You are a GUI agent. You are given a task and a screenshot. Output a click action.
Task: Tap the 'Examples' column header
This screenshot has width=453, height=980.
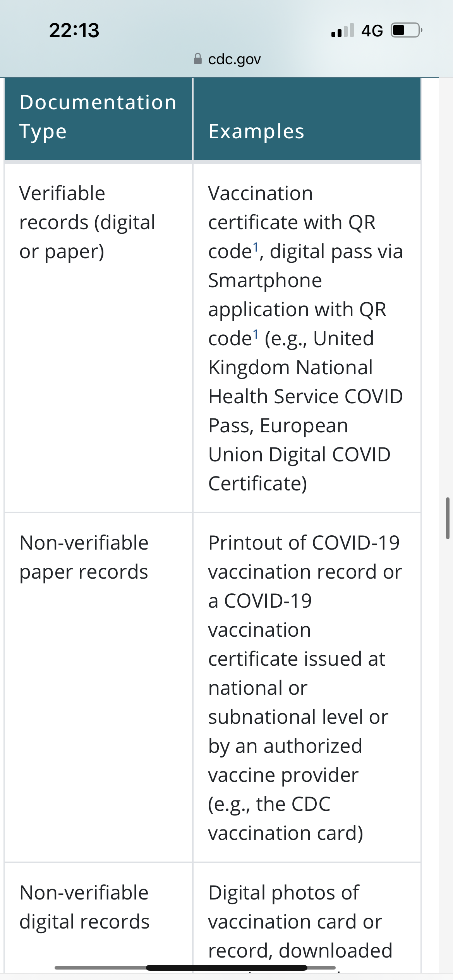[x=256, y=131]
